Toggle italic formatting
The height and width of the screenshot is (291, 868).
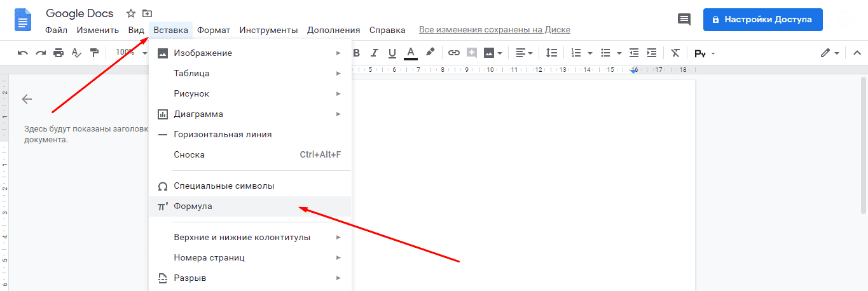[375, 53]
